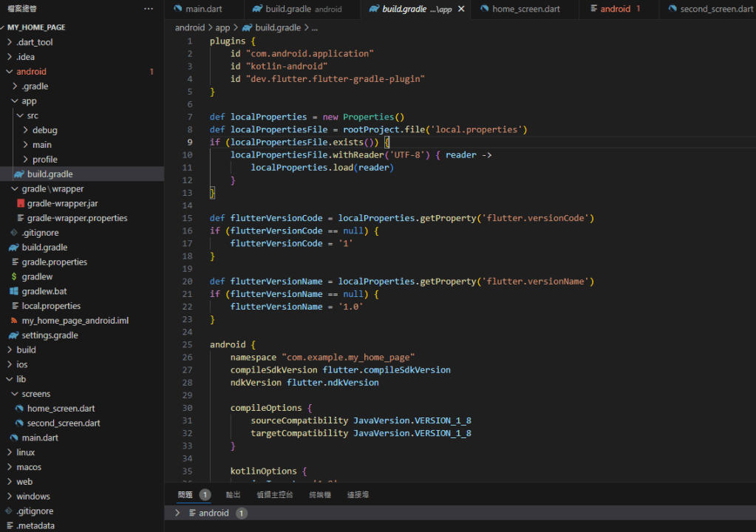Close the active build.gradle app tab
The height and width of the screenshot is (532, 756).
pyautogui.click(x=462, y=9)
